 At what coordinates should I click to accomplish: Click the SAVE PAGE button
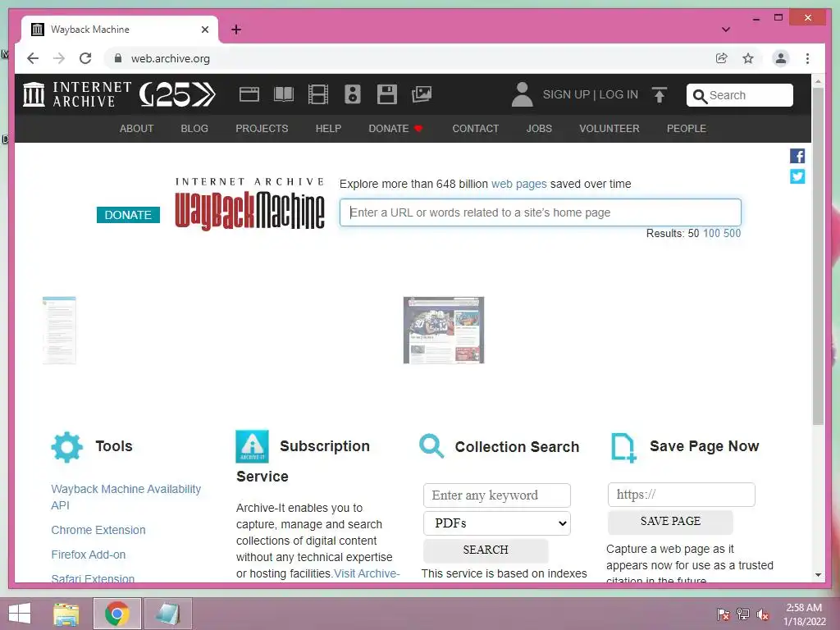tap(670, 521)
